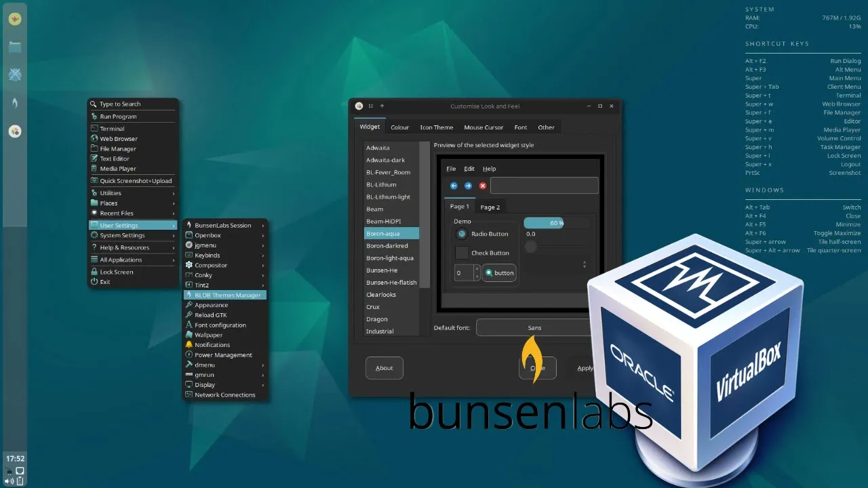Expand the Compositor submenu arrow
The width and height of the screenshot is (868, 488).
(263, 265)
